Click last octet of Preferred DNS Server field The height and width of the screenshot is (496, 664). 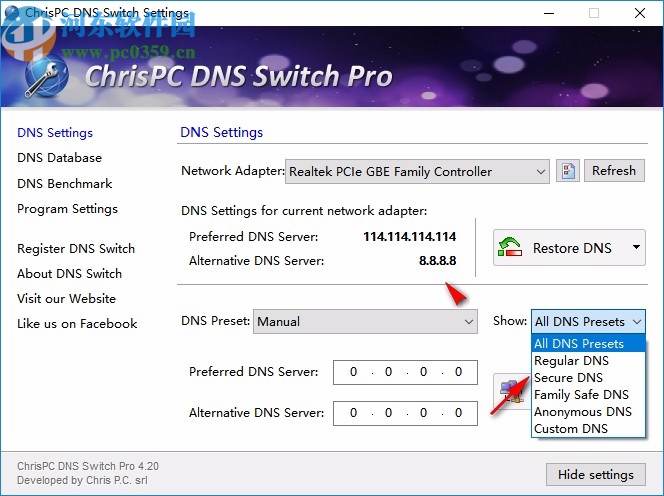pyautogui.click(x=458, y=372)
